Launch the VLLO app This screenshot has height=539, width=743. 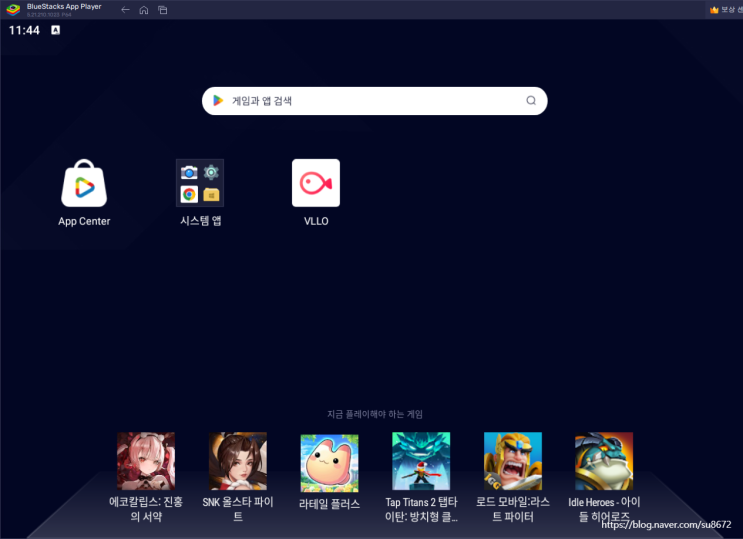pyautogui.click(x=316, y=183)
